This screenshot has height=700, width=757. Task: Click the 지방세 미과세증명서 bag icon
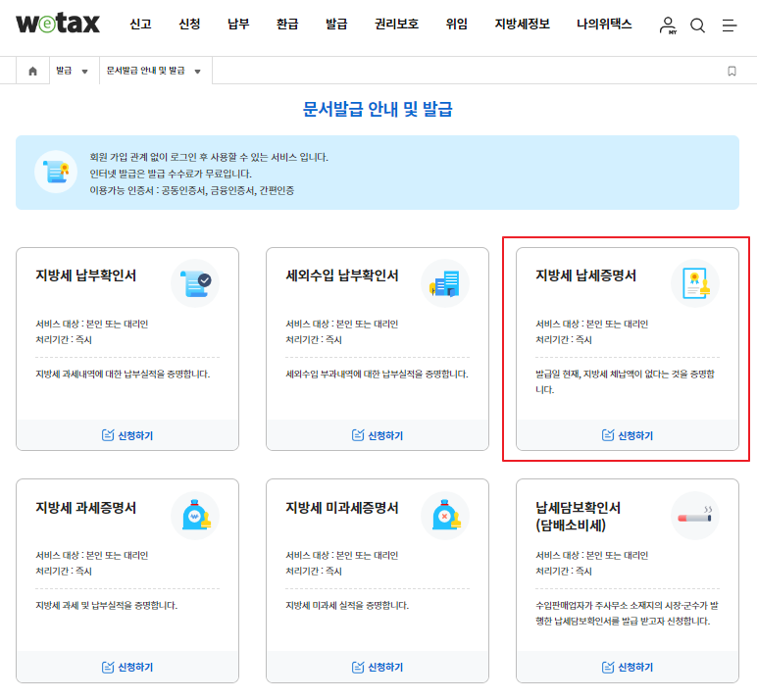tap(445, 515)
